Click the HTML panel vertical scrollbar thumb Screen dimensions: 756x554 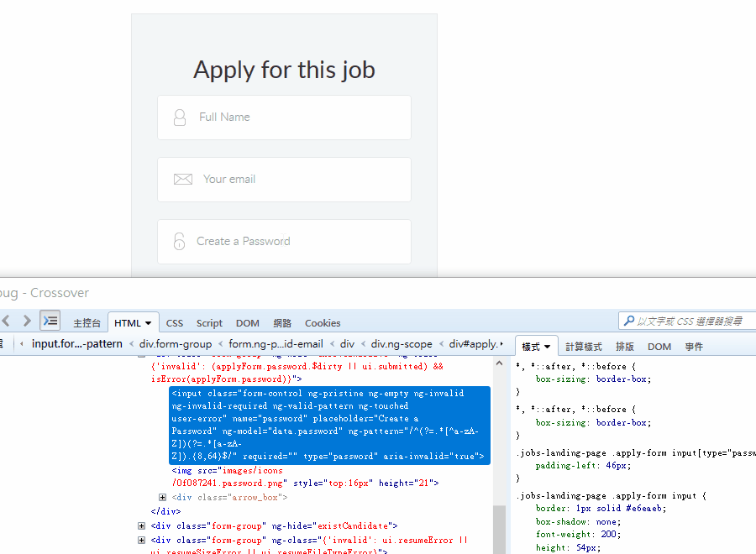point(499,530)
